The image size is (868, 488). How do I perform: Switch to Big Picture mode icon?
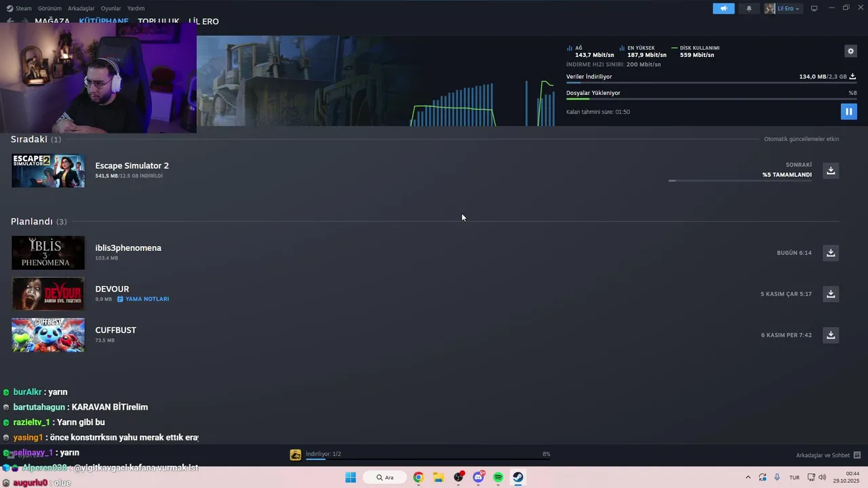(x=814, y=8)
